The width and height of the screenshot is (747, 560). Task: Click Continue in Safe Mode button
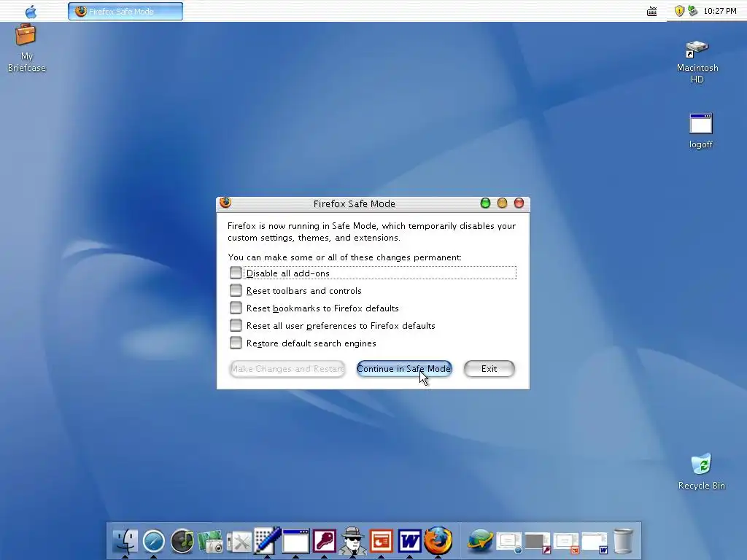(x=404, y=368)
